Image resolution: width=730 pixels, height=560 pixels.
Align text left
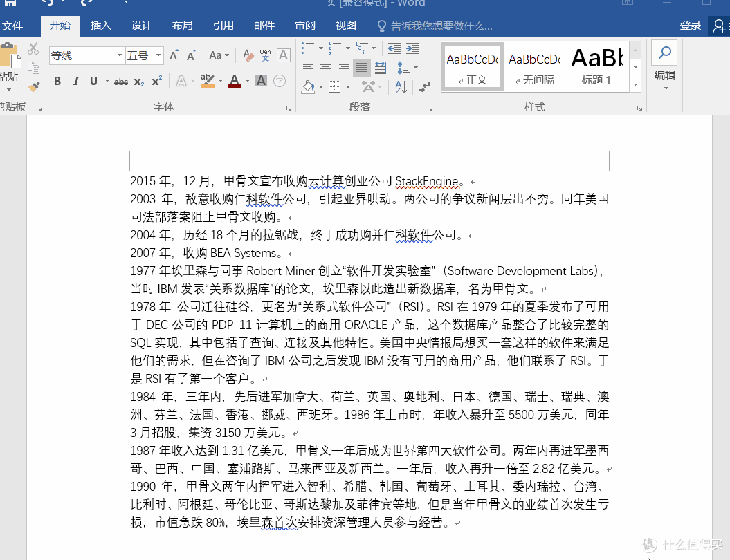coord(308,68)
